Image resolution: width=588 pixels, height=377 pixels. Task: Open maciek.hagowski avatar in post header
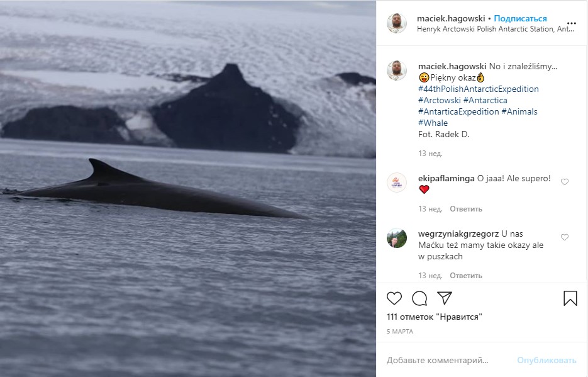pos(397,23)
